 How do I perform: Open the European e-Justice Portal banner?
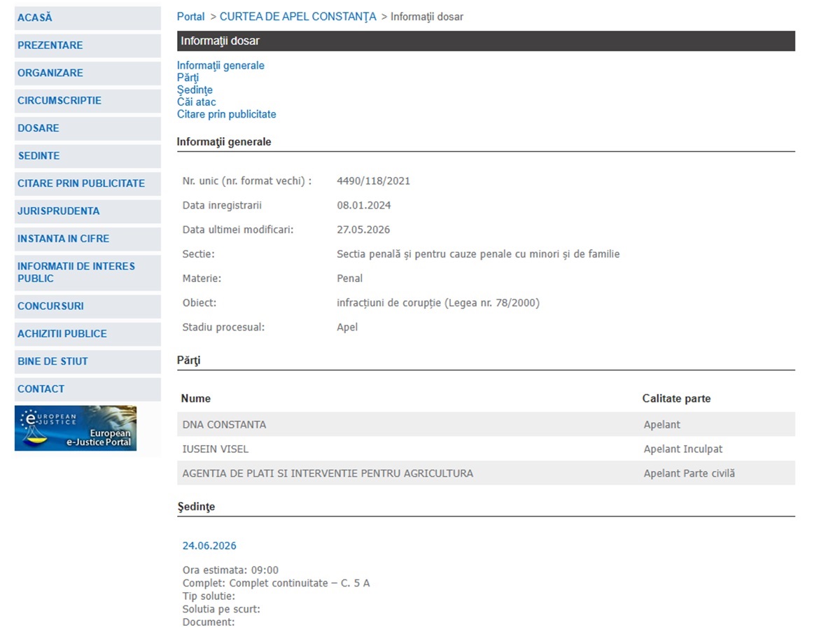(76, 428)
